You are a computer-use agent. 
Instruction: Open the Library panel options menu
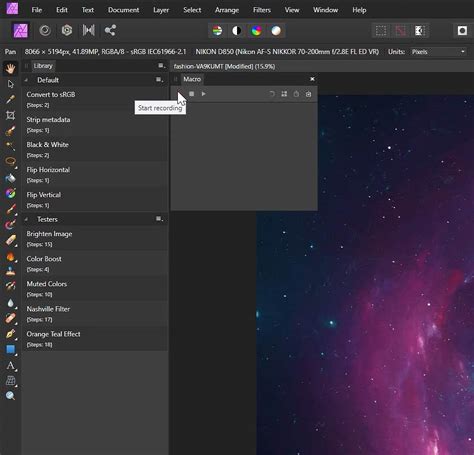(161, 66)
